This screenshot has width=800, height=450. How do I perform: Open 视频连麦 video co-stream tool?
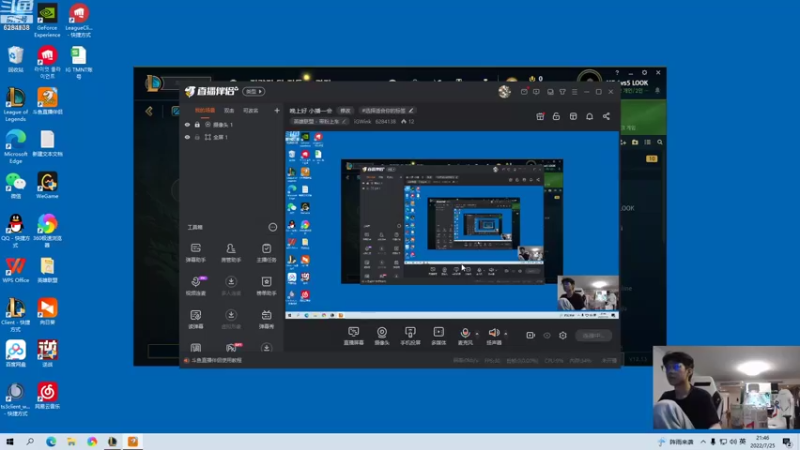click(x=195, y=286)
